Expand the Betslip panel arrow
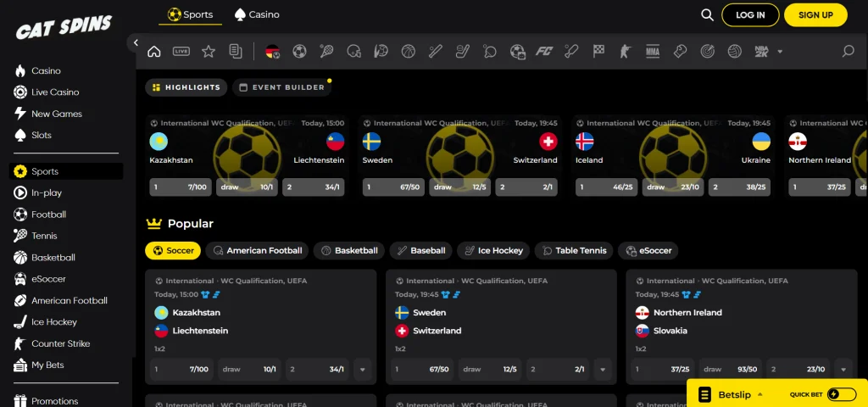868x407 pixels. coord(760,394)
